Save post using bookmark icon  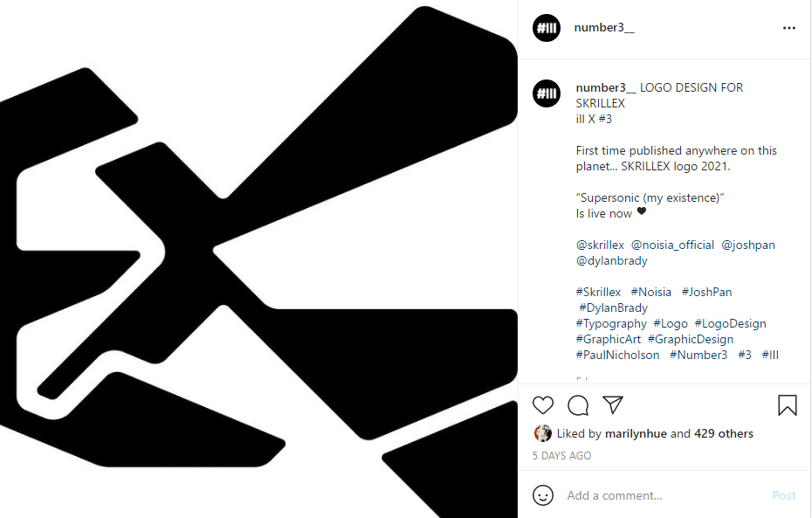coord(788,405)
